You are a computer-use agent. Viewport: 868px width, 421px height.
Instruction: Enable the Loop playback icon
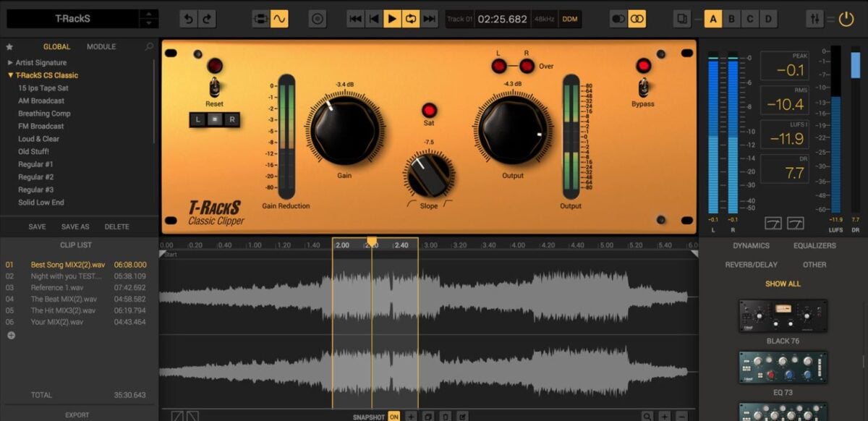click(x=412, y=20)
